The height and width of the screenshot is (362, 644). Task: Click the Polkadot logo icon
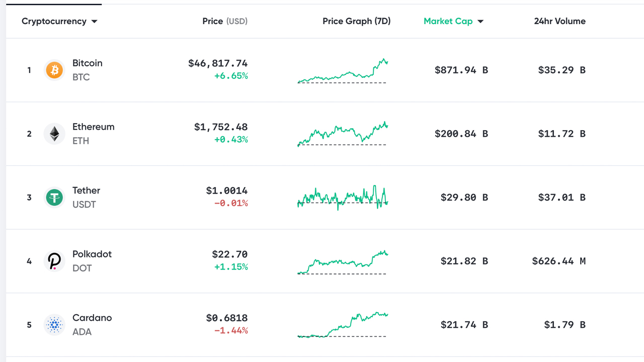(x=54, y=261)
